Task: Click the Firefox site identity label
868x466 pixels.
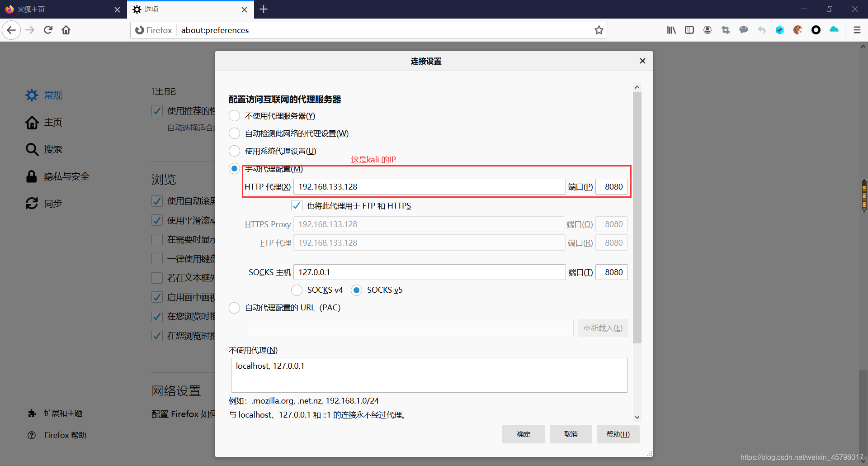Action: point(154,30)
